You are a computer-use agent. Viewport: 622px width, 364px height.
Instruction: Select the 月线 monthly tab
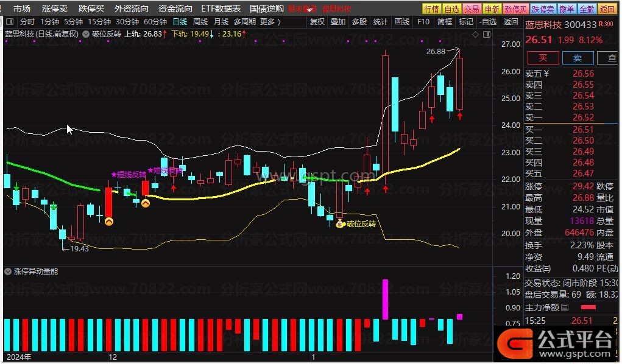click(x=221, y=22)
